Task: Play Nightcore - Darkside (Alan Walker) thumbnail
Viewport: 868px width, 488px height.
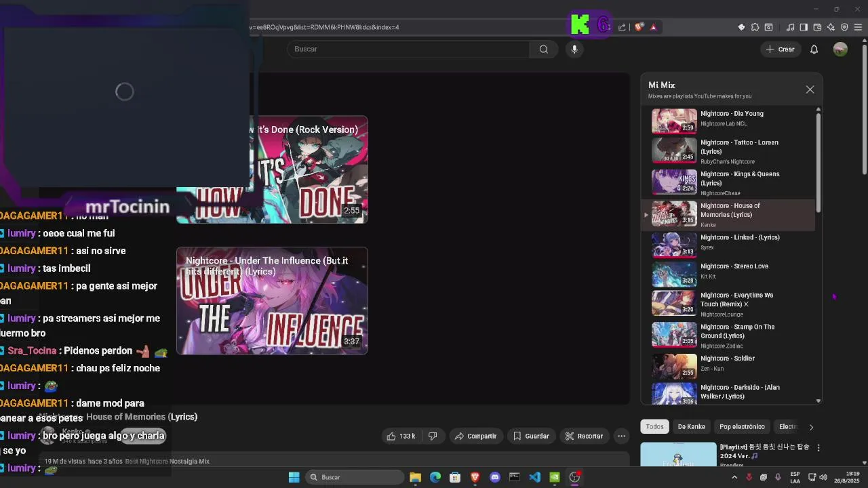Action: (674, 393)
